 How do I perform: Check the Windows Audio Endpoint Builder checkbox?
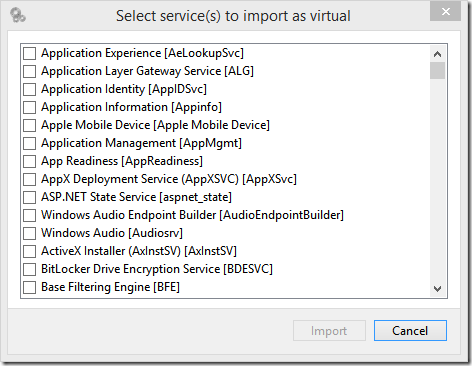tap(29, 215)
